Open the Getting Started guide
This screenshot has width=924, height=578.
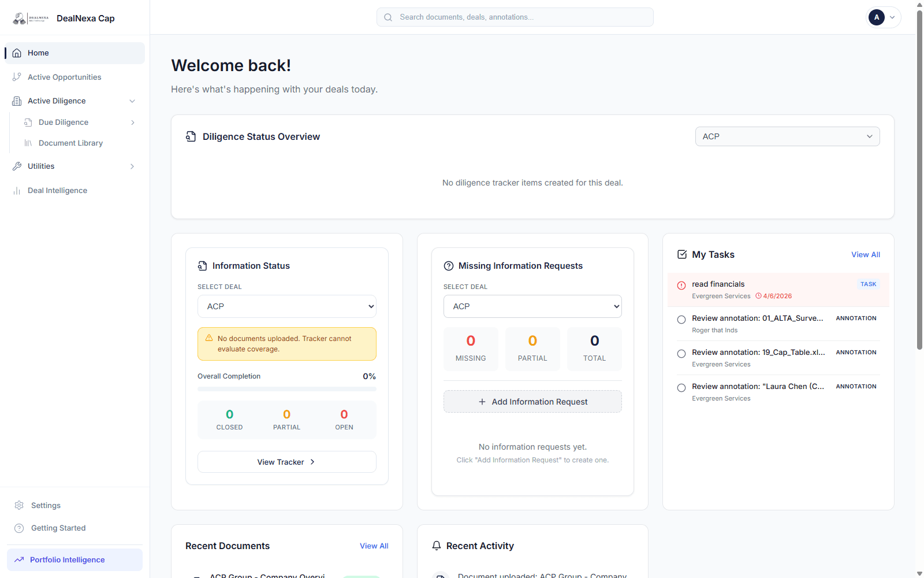coord(75,528)
